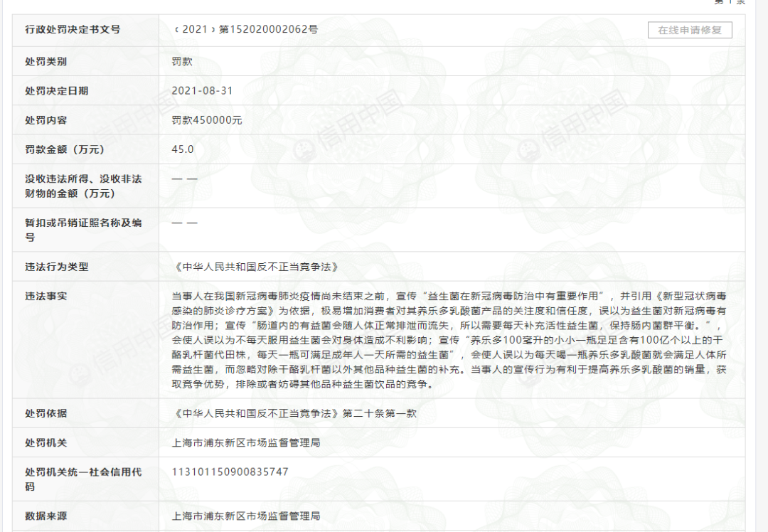Click the date 2021-08-31
768x532 pixels.
coord(202,90)
